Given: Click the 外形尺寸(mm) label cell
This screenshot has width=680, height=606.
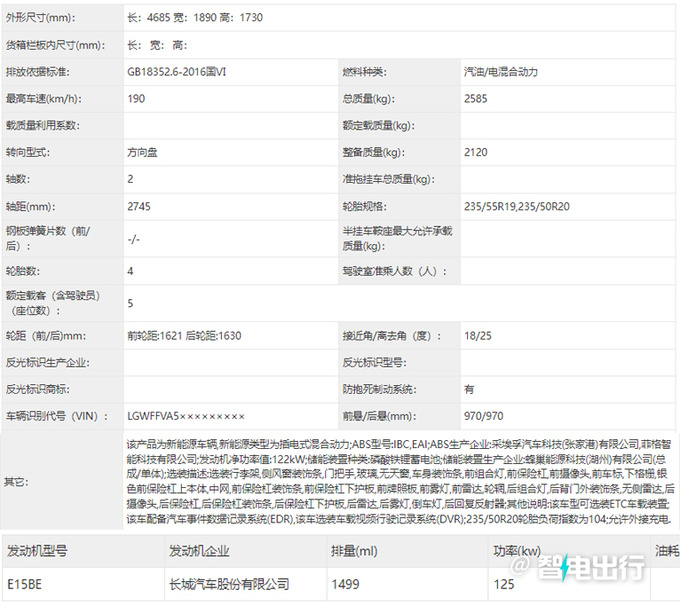Looking at the screenshot, I should pyautogui.click(x=53, y=19).
